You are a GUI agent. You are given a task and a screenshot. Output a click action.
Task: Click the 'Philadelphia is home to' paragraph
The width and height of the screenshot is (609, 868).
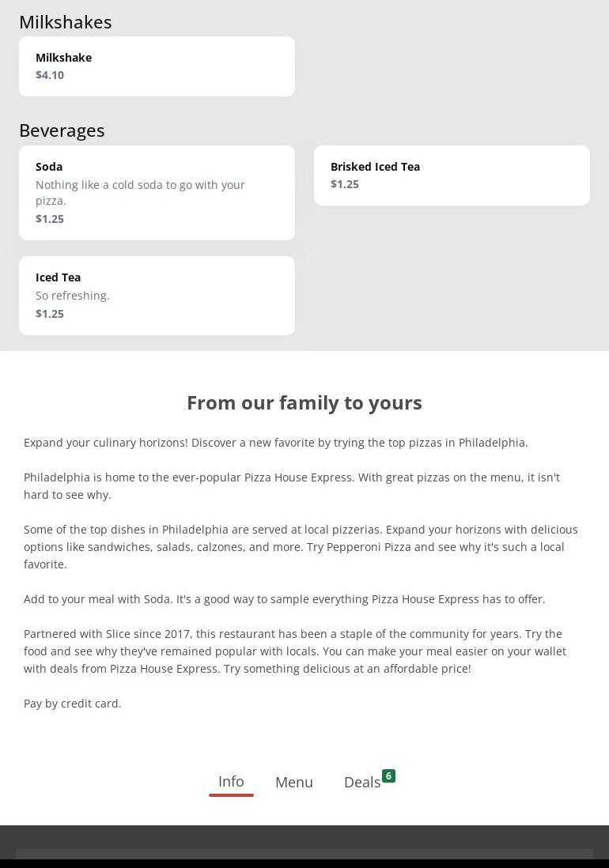point(291,485)
